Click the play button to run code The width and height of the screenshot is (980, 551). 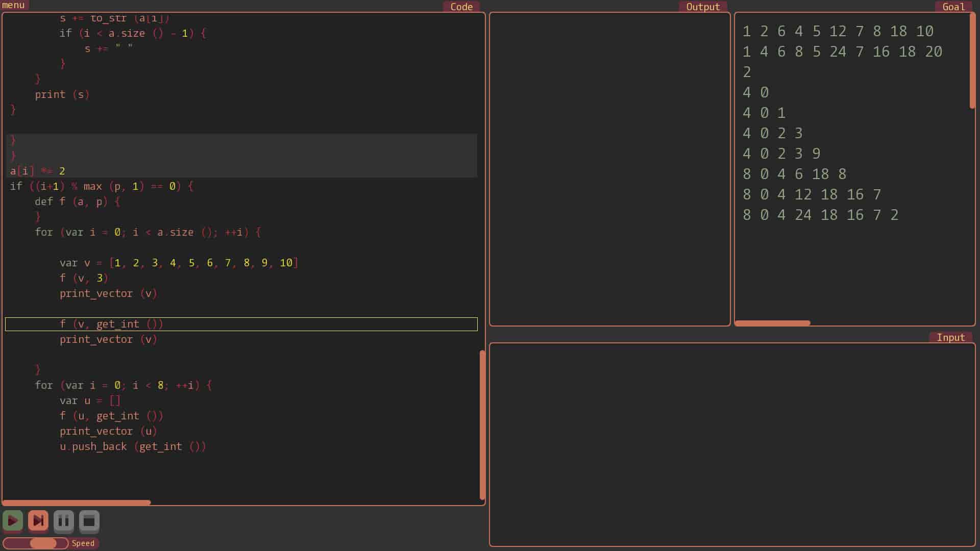point(12,521)
